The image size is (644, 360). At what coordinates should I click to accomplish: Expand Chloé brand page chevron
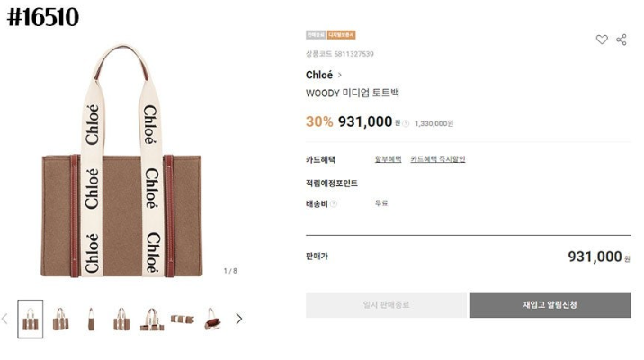click(x=340, y=75)
